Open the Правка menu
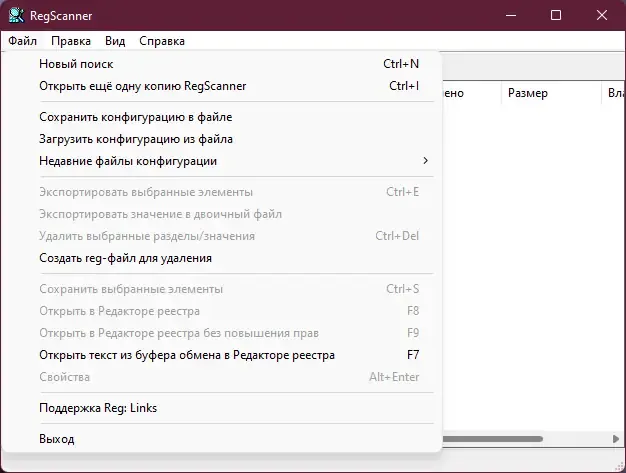 click(x=71, y=41)
